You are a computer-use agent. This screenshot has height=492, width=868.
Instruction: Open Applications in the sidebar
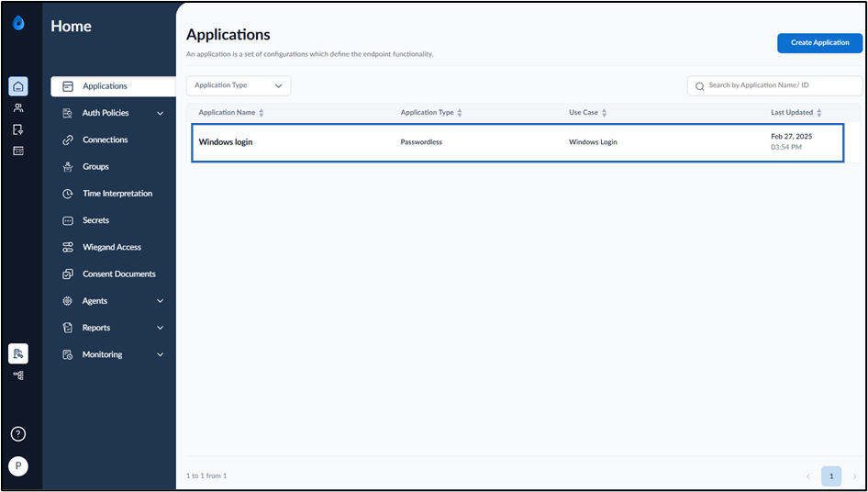(114, 86)
